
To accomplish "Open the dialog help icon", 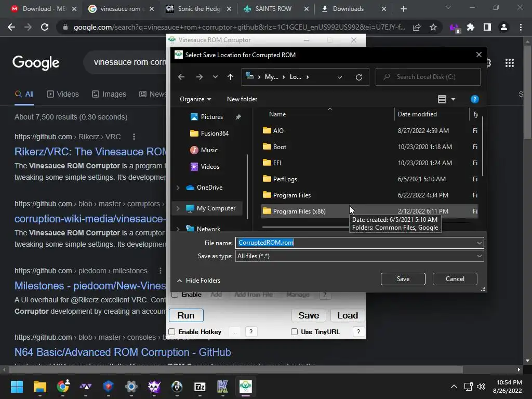I will 475,99.
